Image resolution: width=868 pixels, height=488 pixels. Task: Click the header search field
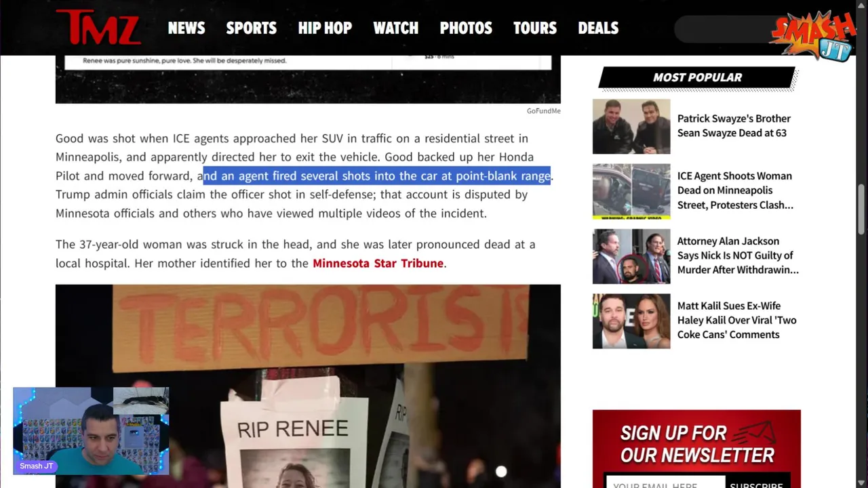[726, 28]
